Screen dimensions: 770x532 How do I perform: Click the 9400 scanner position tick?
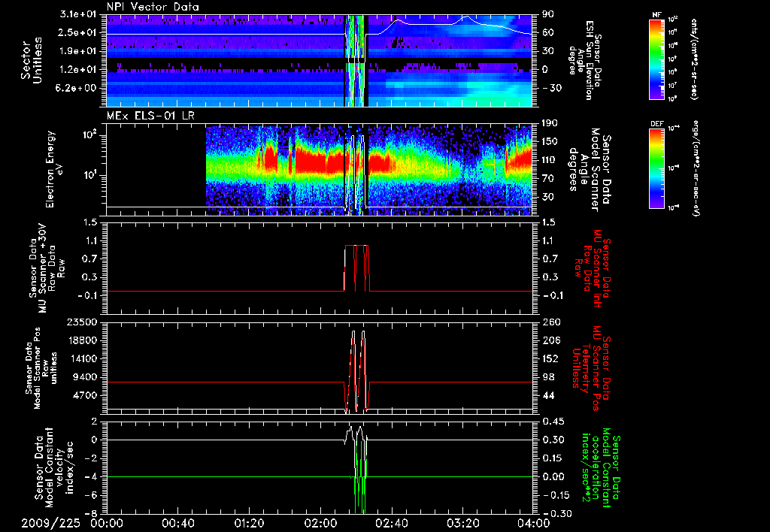[84, 377]
